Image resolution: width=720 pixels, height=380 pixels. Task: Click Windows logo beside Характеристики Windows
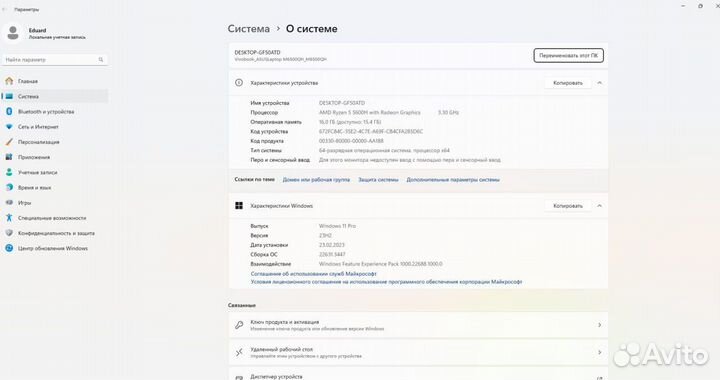point(239,206)
